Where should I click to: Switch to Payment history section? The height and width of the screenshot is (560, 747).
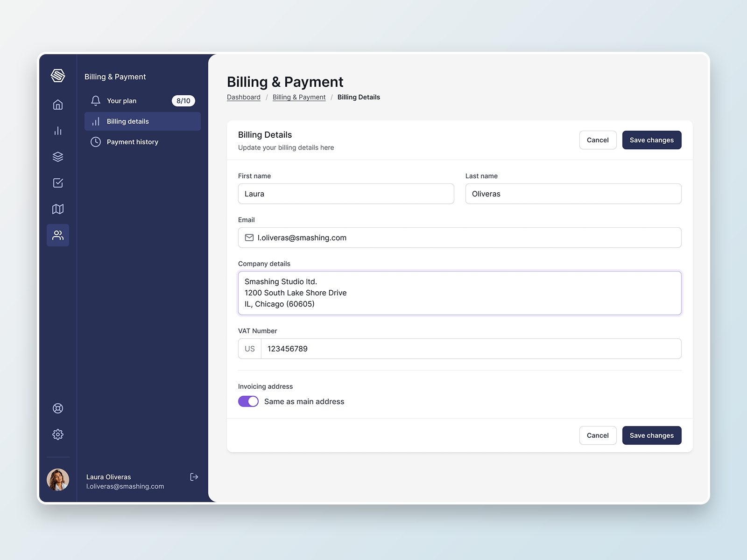133,142
